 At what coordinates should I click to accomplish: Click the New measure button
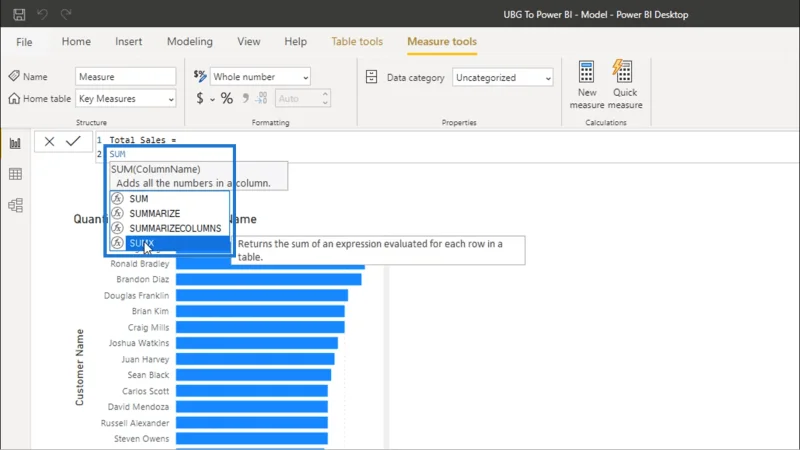(587, 84)
